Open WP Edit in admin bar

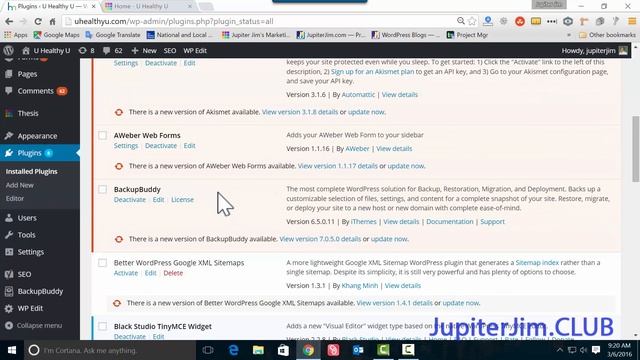195,51
